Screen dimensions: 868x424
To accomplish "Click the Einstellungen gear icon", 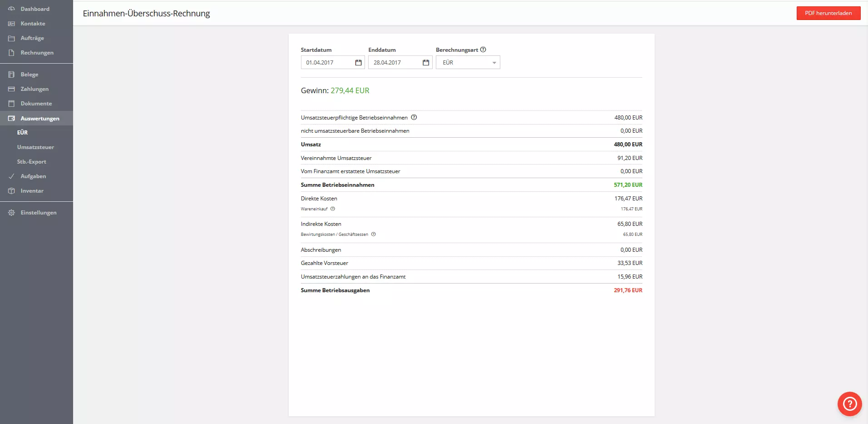I will 11,213.
